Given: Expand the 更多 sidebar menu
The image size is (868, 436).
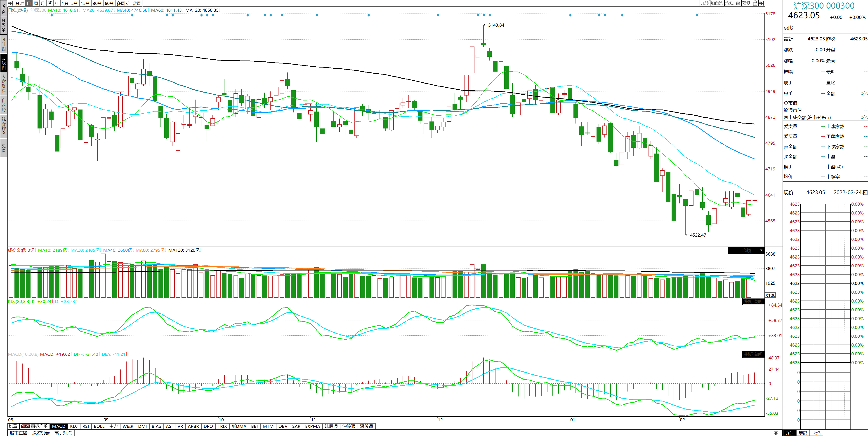Looking at the screenshot, I should tap(4, 148).
